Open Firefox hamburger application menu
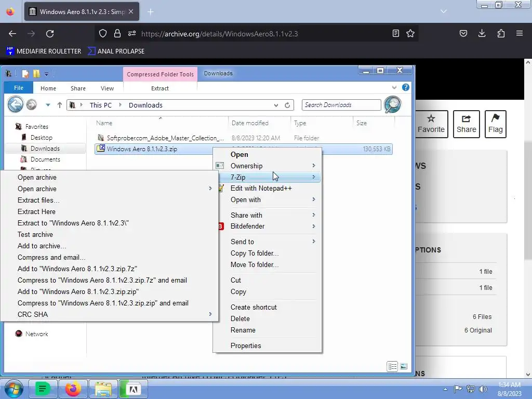This screenshot has height=399, width=532. (x=520, y=33)
